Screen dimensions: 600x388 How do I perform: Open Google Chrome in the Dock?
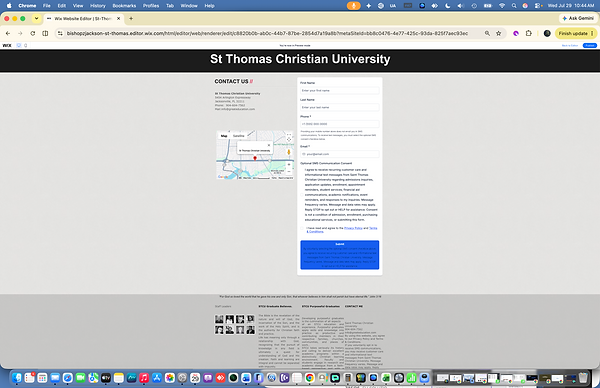coord(310,378)
